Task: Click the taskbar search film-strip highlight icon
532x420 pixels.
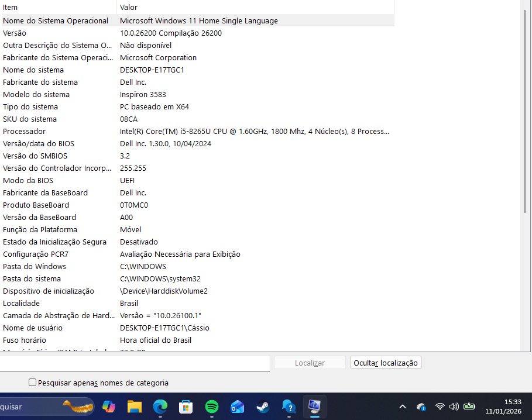Action: point(78,407)
